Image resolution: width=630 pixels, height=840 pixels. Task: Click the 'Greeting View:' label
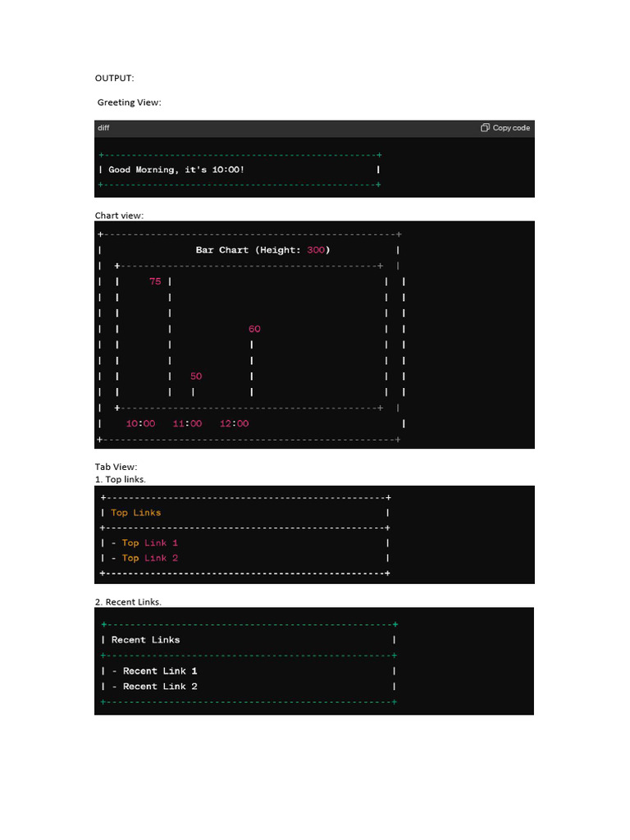[129, 103]
